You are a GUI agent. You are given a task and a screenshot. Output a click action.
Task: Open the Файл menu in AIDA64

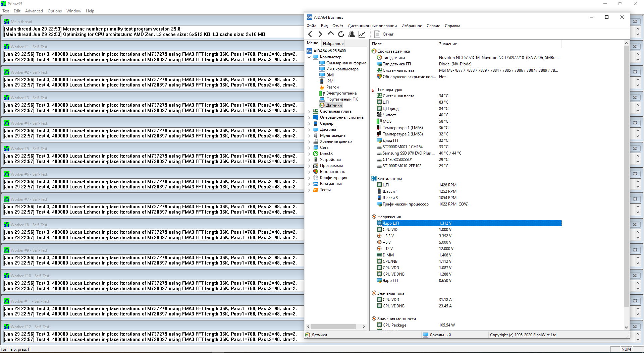pyautogui.click(x=311, y=26)
